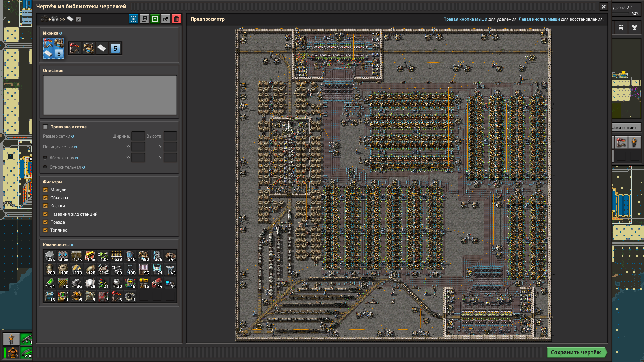
Task: Uncheck the Поезда filter
Action: point(45,222)
